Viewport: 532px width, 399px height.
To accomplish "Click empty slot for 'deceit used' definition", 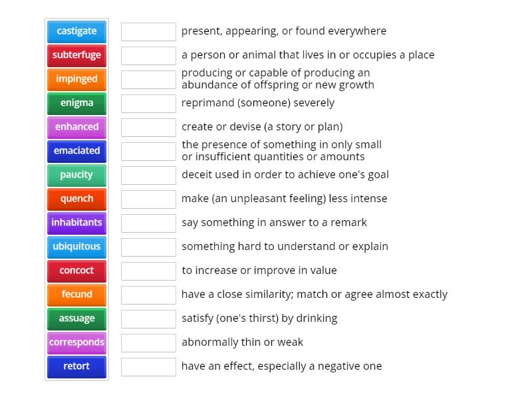I will pyautogui.click(x=148, y=175).
